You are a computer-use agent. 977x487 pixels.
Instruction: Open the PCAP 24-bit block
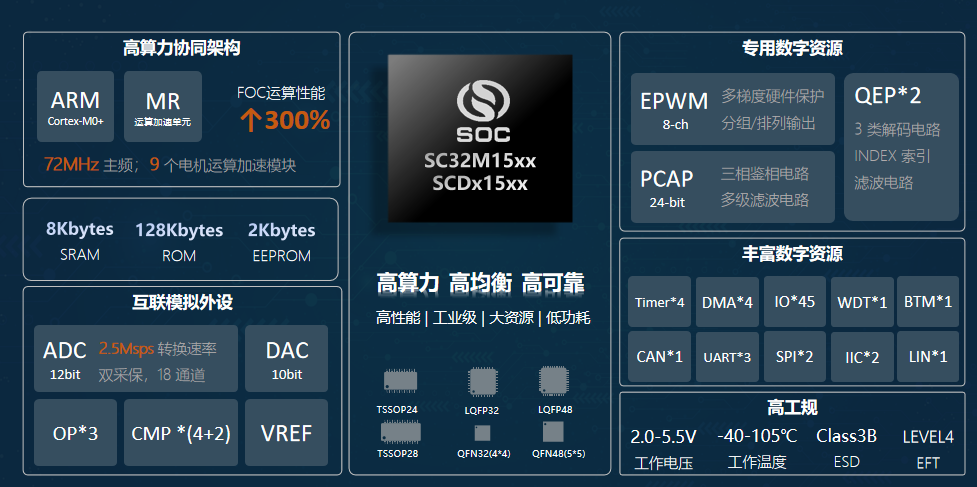pyautogui.click(x=732, y=187)
